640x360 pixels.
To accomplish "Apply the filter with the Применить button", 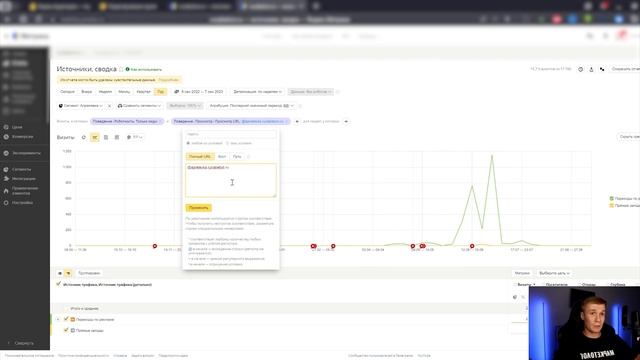I will [x=198, y=208].
